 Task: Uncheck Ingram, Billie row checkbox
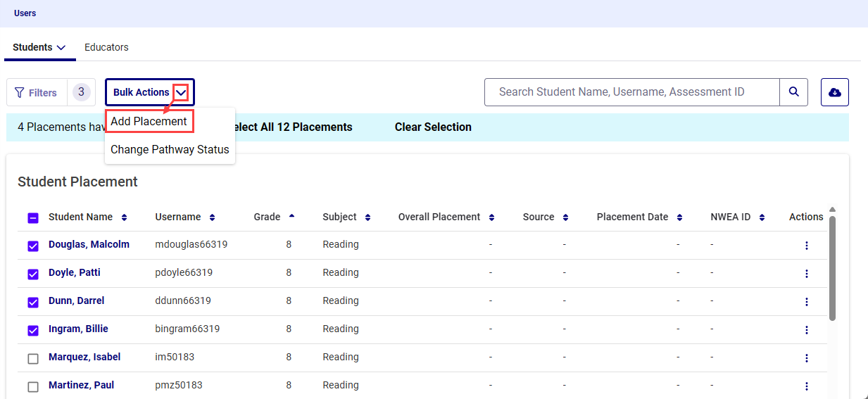(x=33, y=331)
